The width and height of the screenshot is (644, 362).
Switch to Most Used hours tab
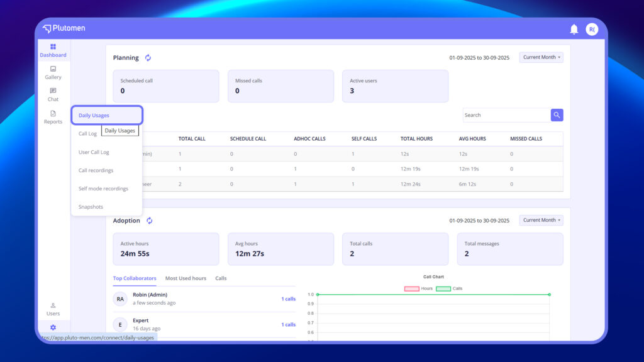[x=186, y=278]
